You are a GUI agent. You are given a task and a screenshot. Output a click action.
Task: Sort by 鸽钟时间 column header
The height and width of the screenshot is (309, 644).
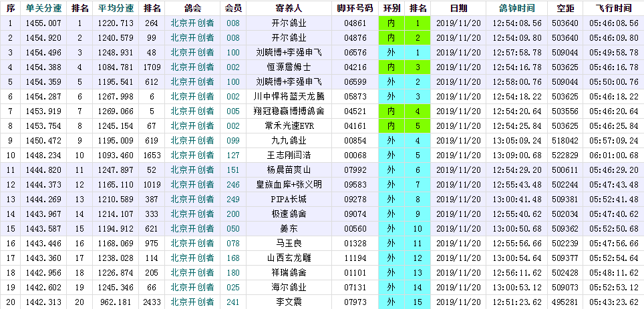[x=516, y=8]
